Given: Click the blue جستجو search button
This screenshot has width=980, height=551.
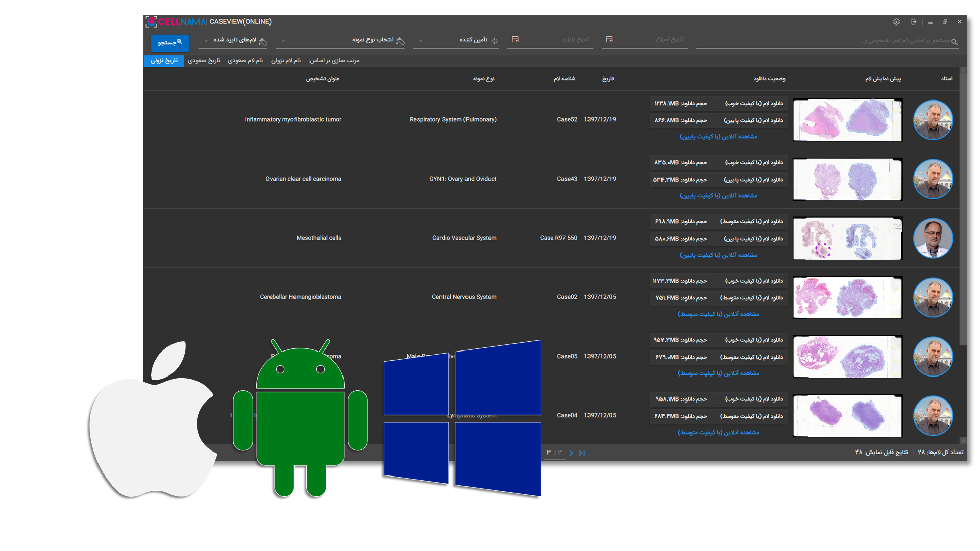Looking at the screenshot, I should tap(170, 42).
